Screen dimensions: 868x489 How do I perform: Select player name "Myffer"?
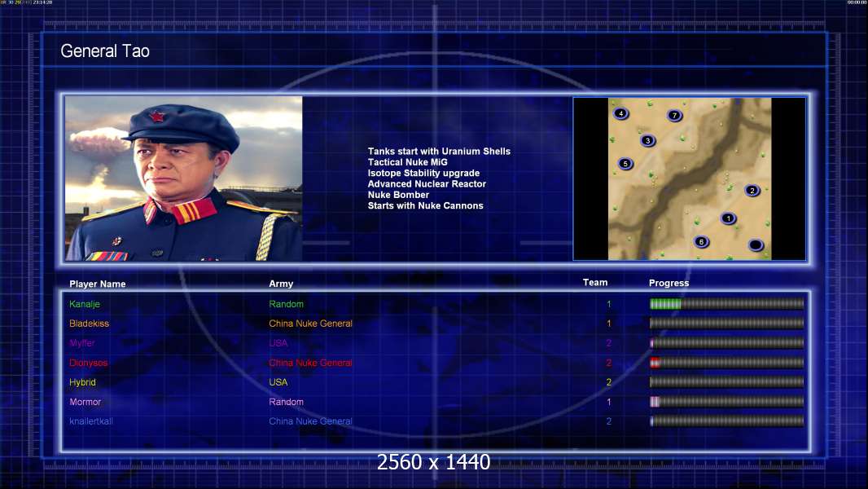point(82,343)
